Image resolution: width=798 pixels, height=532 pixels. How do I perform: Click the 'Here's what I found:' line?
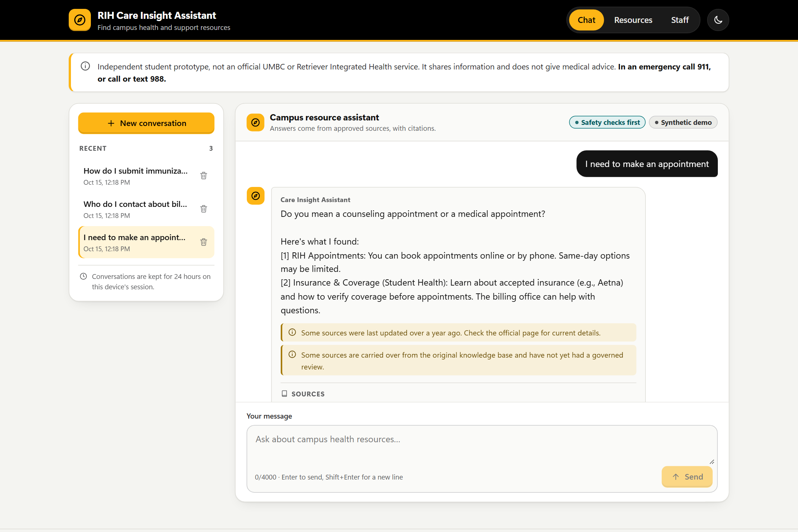(x=320, y=242)
